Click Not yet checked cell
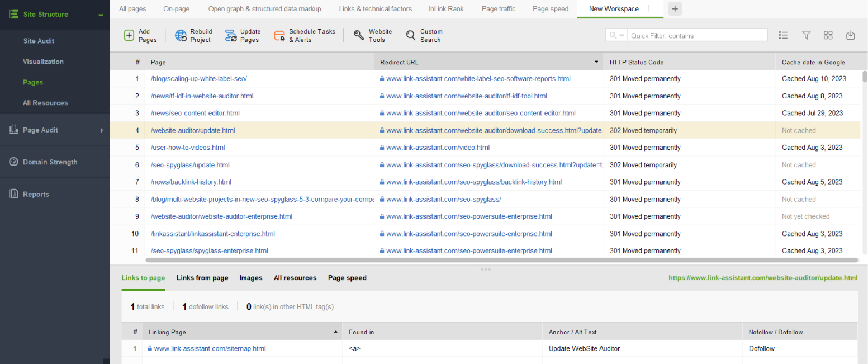 805,216
